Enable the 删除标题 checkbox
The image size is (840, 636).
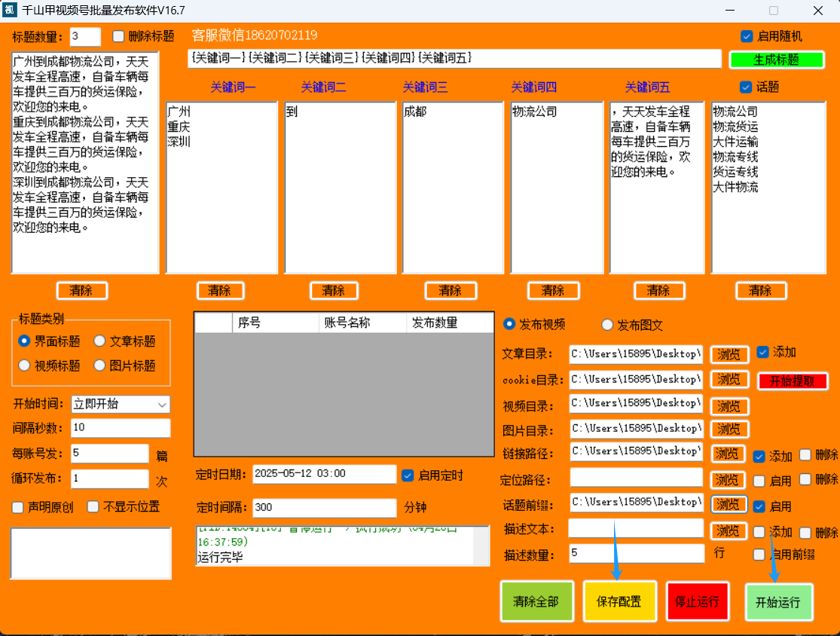pos(118,36)
